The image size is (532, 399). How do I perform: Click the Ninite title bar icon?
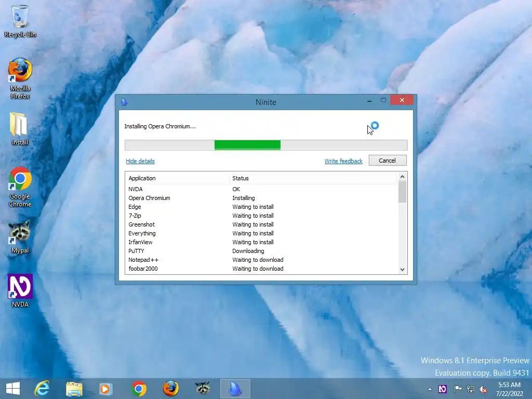[124, 102]
